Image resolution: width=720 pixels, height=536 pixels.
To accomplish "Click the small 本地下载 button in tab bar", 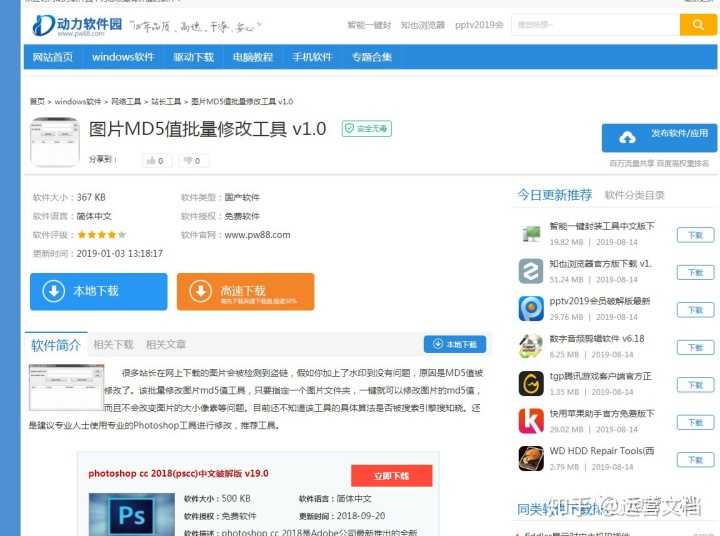I will tap(455, 344).
